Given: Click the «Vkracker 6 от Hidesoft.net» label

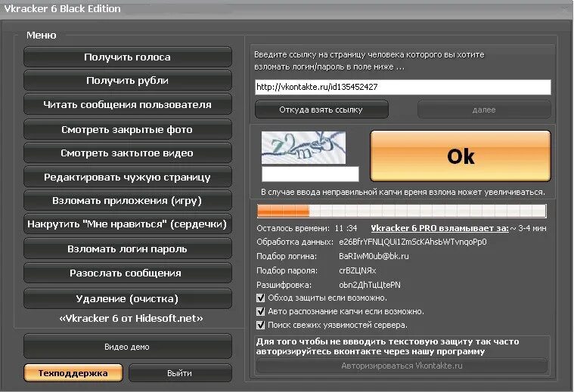Looking at the screenshot, I should 131,318.
